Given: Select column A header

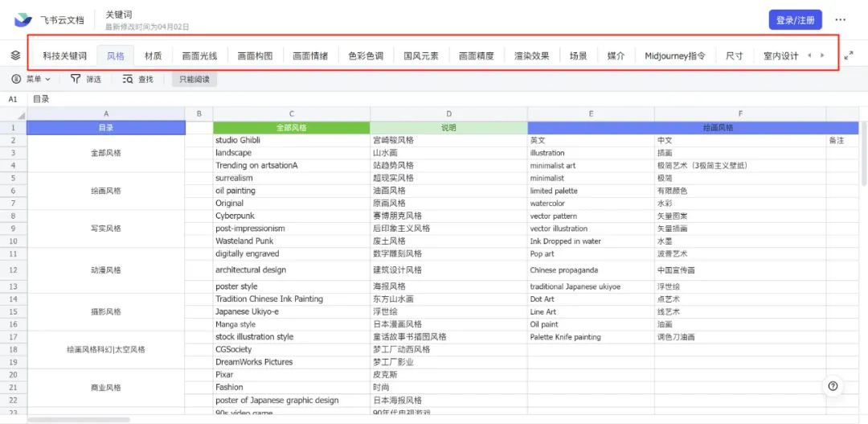Looking at the screenshot, I should pos(106,113).
